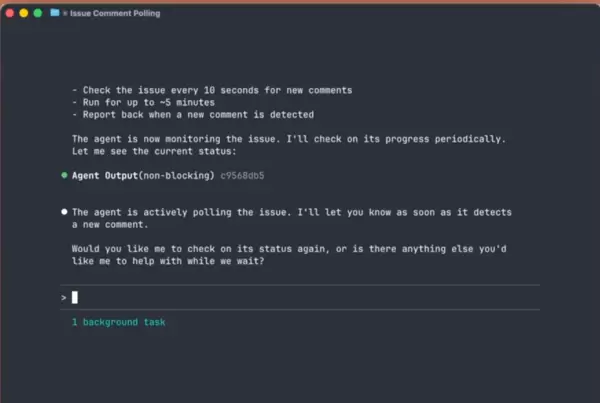
Task: Click the white bullet beside the agent message
Action: pyautogui.click(x=65, y=212)
